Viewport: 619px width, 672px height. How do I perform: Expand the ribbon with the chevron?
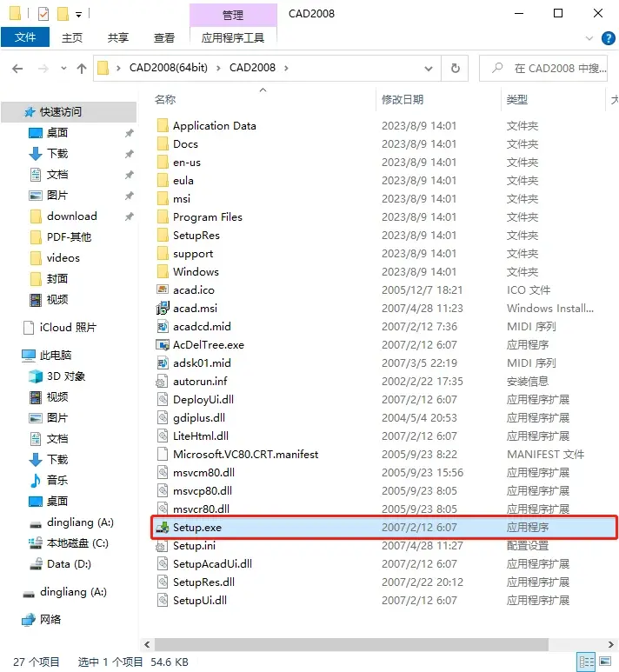pyautogui.click(x=589, y=38)
